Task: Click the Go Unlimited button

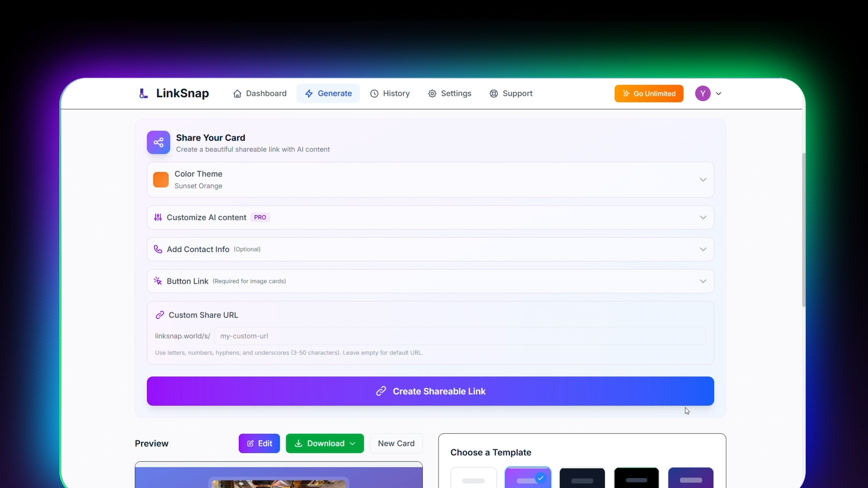Action: pos(649,94)
